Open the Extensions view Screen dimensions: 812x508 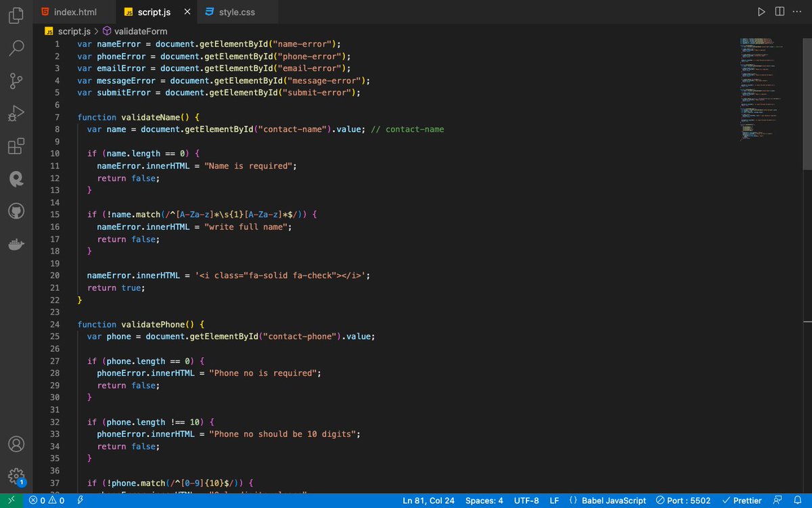point(16,146)
